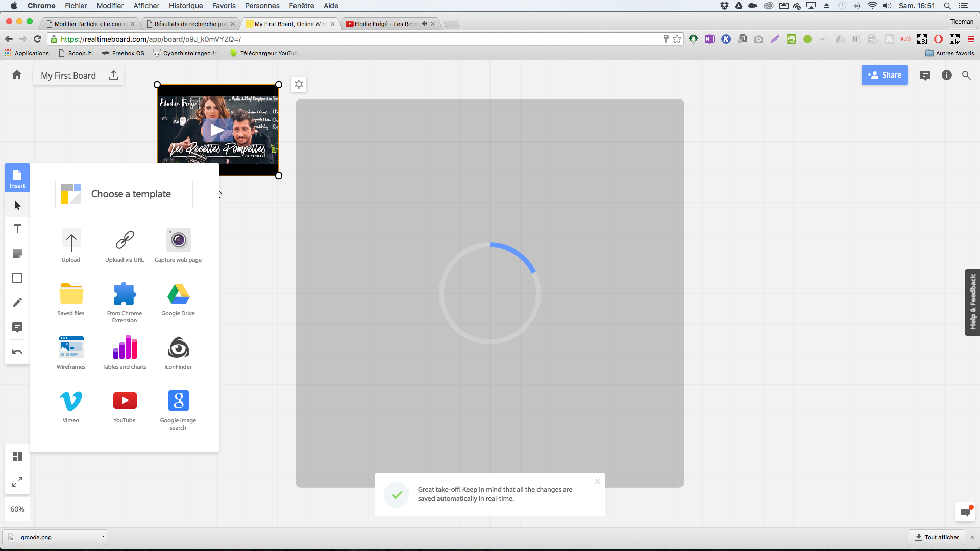
Task: Insert a YouTube video
Action: [x=125, y=406]
